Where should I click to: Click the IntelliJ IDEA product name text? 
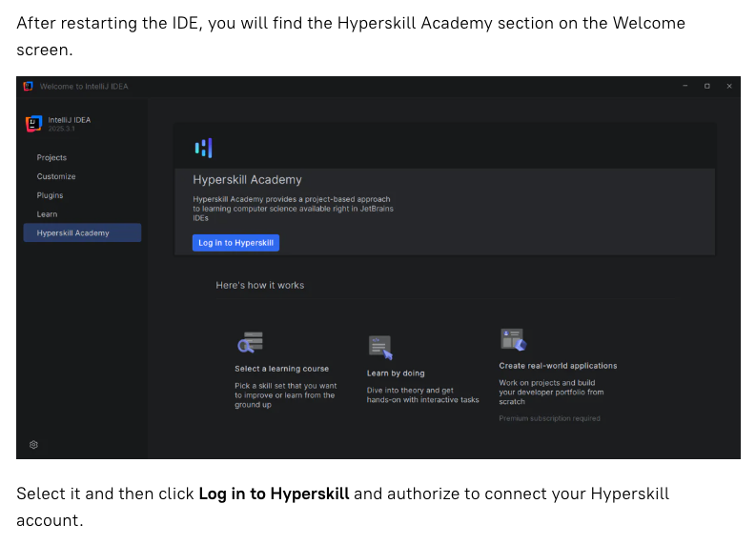[x=69, y=120]
